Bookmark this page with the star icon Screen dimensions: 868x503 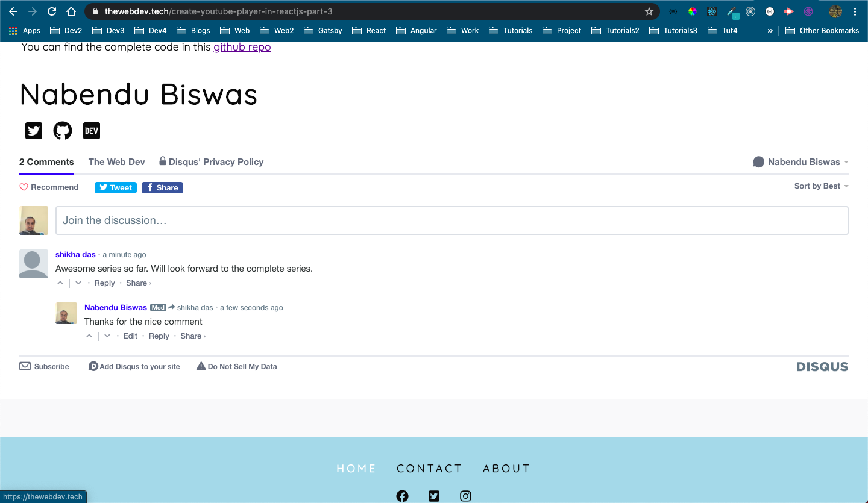tap(649, 11)
